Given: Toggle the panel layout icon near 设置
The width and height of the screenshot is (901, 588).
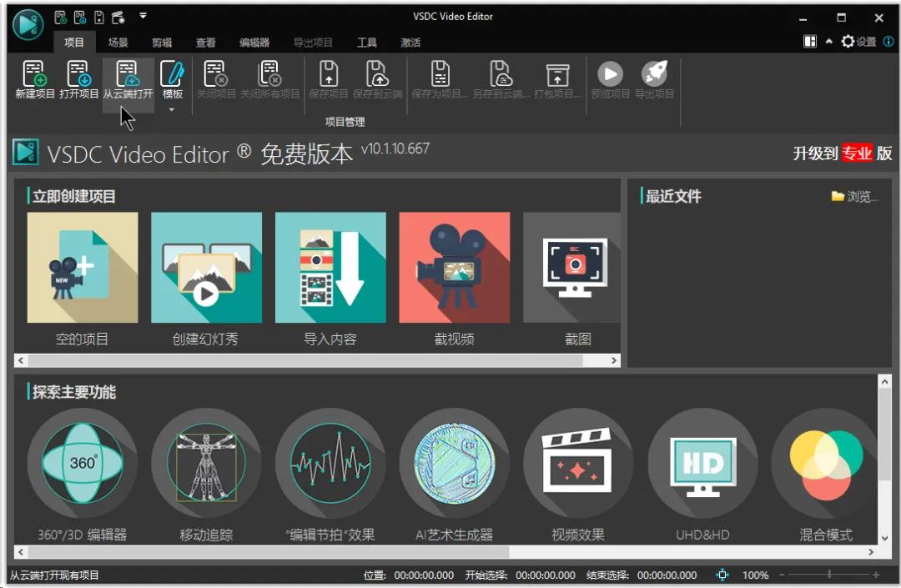Looking at the screenshot, I should (808, 40).
